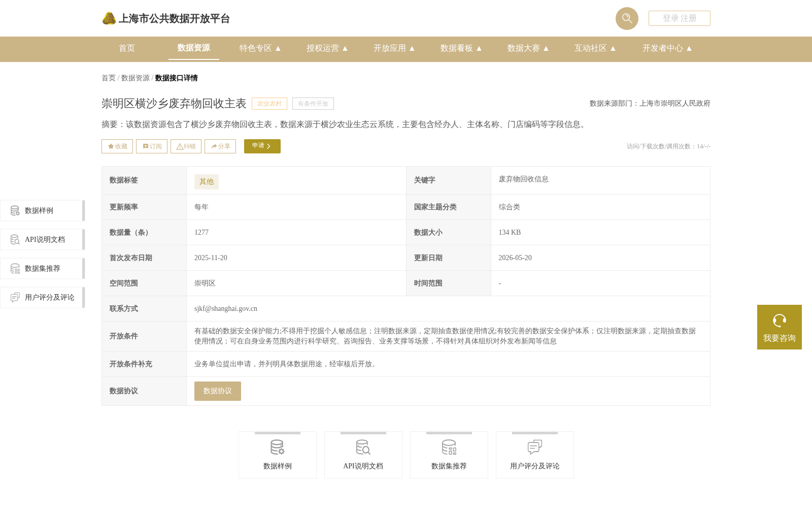
Task: Click the first publish date 2025-11-20
Action: point(211,258)
